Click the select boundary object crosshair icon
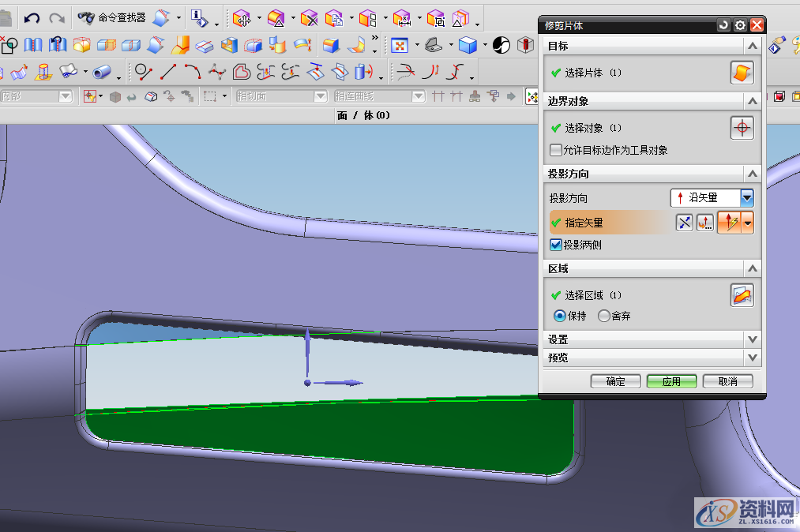Viewport: 800px width, 532px height. coord(742,128)
